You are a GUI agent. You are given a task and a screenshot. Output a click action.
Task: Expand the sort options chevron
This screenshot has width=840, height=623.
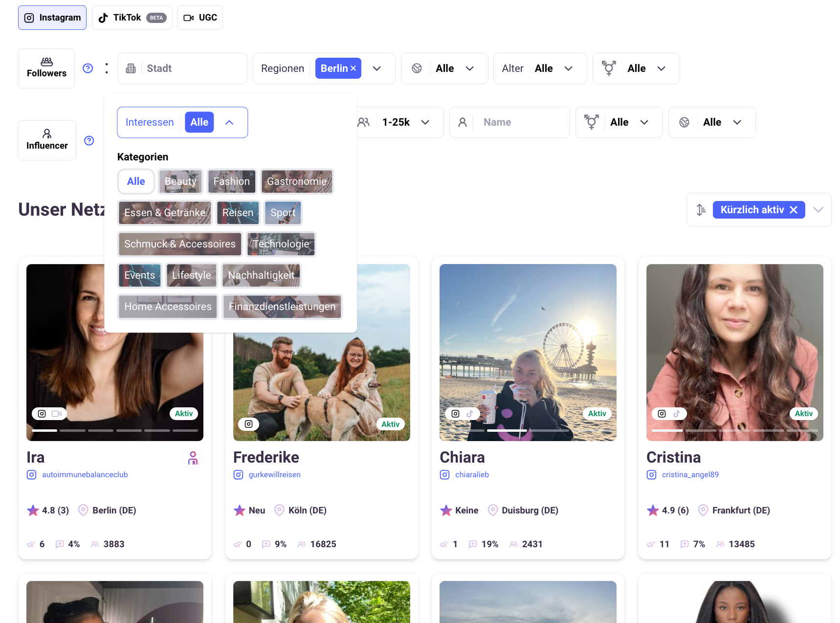tap(818, 210)
